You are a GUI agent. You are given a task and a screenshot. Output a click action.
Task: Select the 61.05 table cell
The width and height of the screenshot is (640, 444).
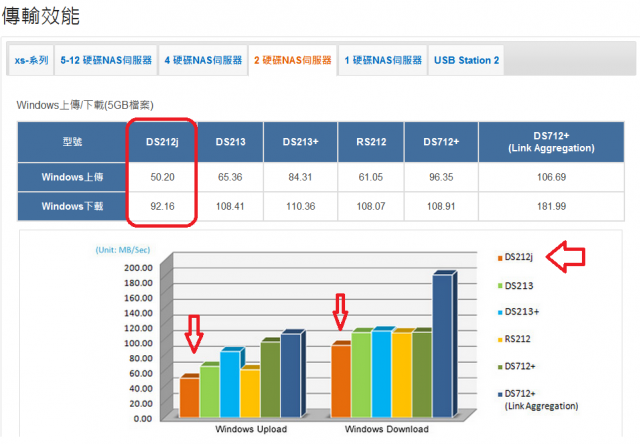371,177
